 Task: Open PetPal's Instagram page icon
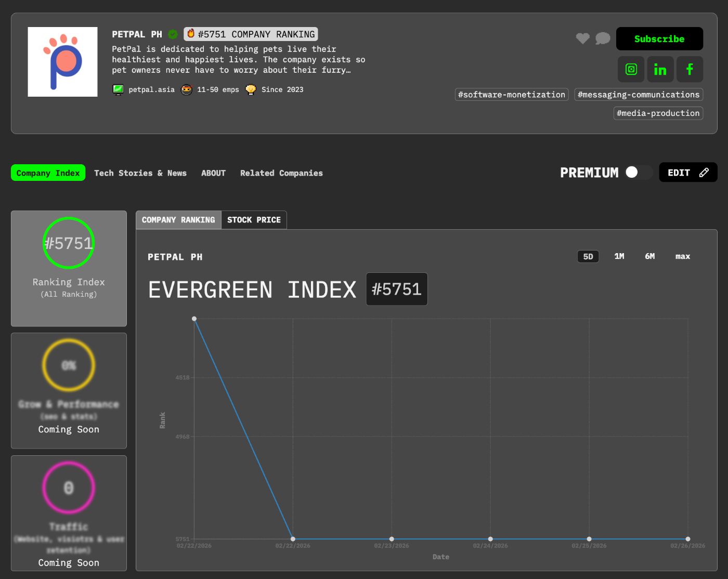[x=631, y=69]
